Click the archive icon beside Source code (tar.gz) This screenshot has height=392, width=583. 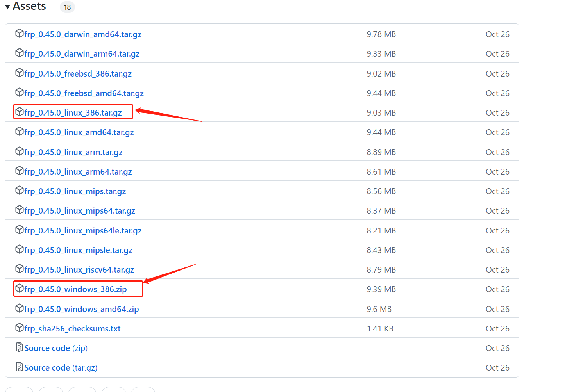[x=20, y=367]
